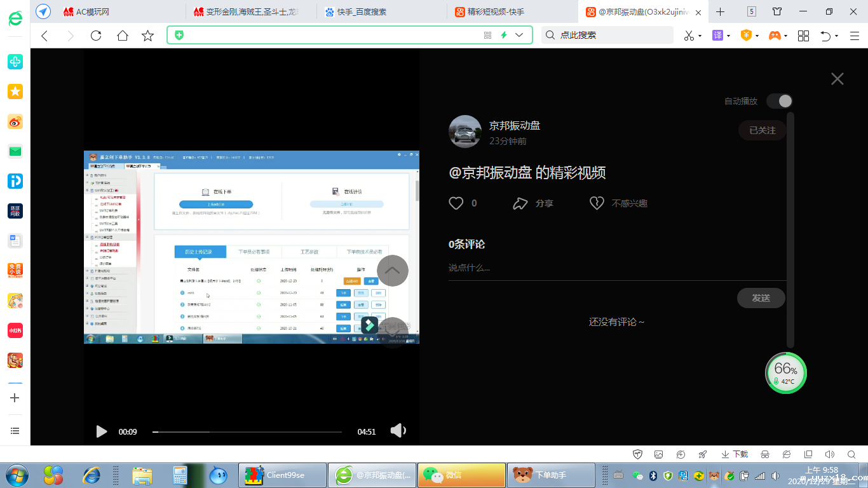This screenshot has height=488, width=868.
Task: Expand the address bar dropdown chevron
Action: (520, 35)
